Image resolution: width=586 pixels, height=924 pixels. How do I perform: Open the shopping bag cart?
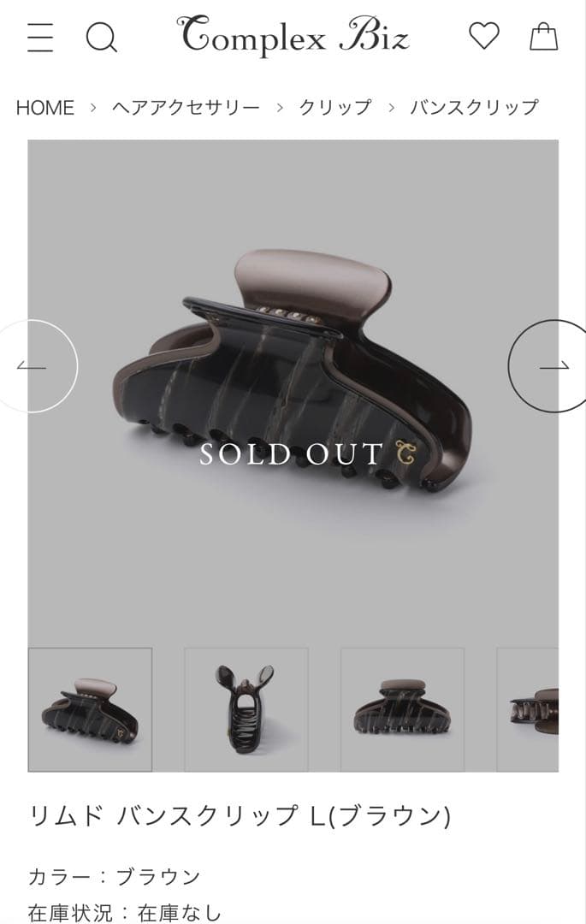(543, 37)
